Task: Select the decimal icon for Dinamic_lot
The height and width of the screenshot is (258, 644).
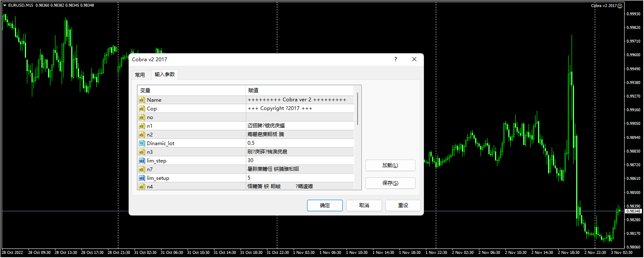Action: [x=142, y=143]
